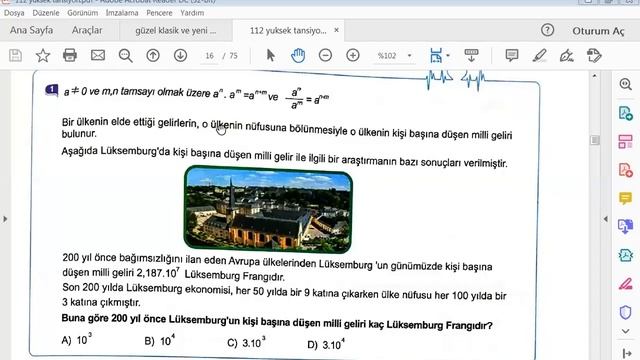This screenshot has height=360, width=640.
Task: Select the Highlighter pen tool
Action: click(x=539, y=55)
